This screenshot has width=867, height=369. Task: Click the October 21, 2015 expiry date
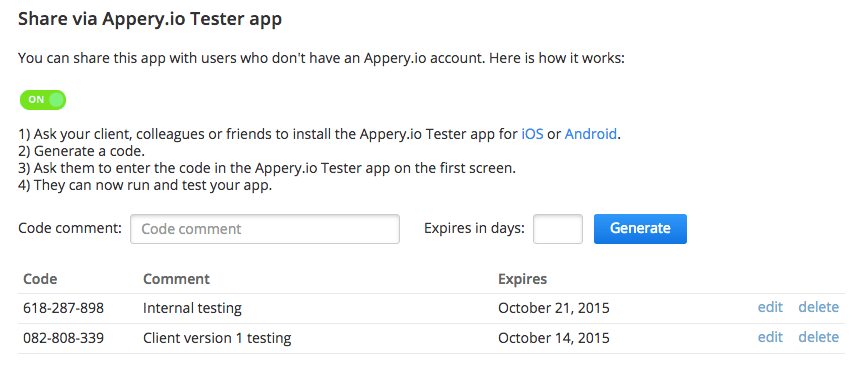point(553,308)
